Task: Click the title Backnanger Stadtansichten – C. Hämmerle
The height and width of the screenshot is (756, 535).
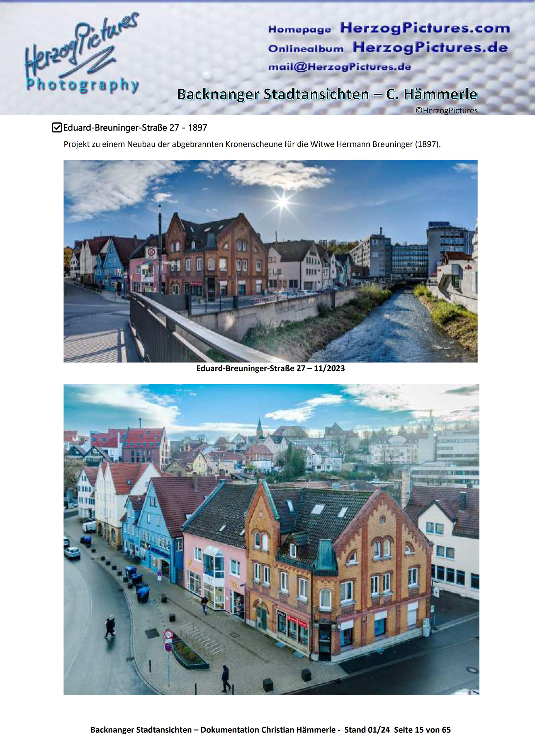Action: tap(327, 94)
